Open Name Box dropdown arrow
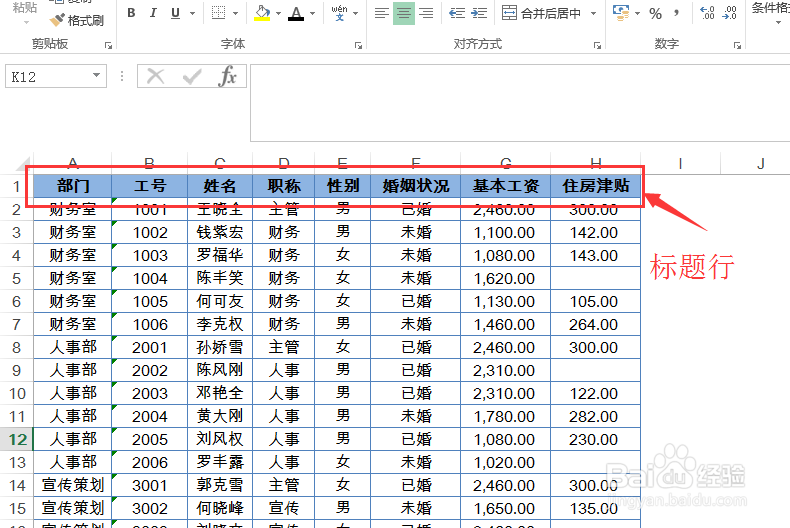 pos(96,76)
